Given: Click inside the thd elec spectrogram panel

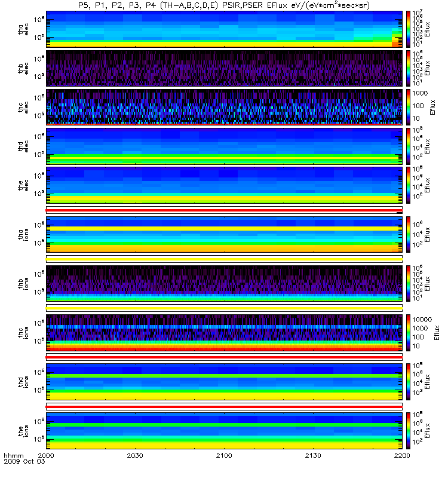Looking at the screenshot, I should 224,146.
